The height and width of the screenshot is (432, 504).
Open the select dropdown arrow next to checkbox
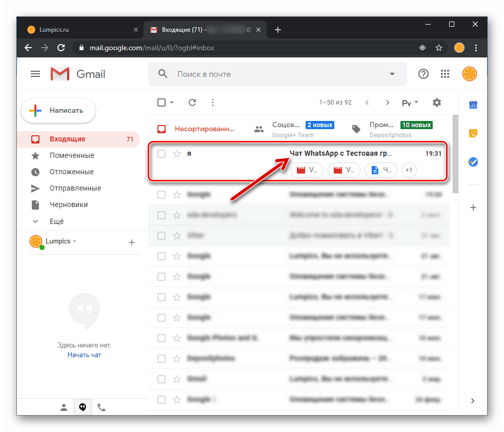pos(172,102)
